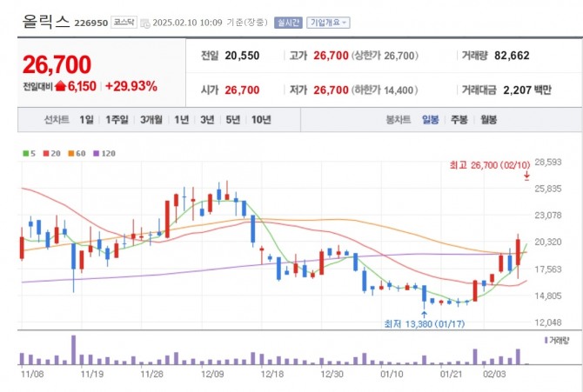
Task: Click the red 20-day moving average swatch
Action: pyautogui.click(x=46, y=154)
